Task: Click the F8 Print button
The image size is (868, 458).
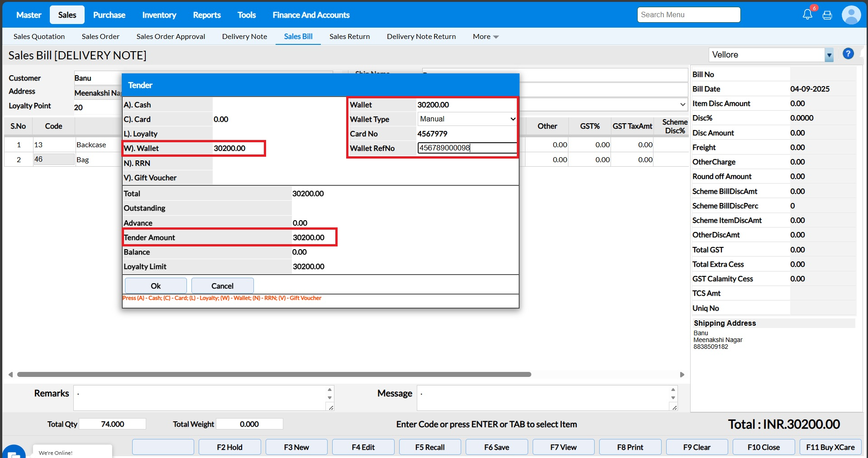Action: click(x=630, y=447)
